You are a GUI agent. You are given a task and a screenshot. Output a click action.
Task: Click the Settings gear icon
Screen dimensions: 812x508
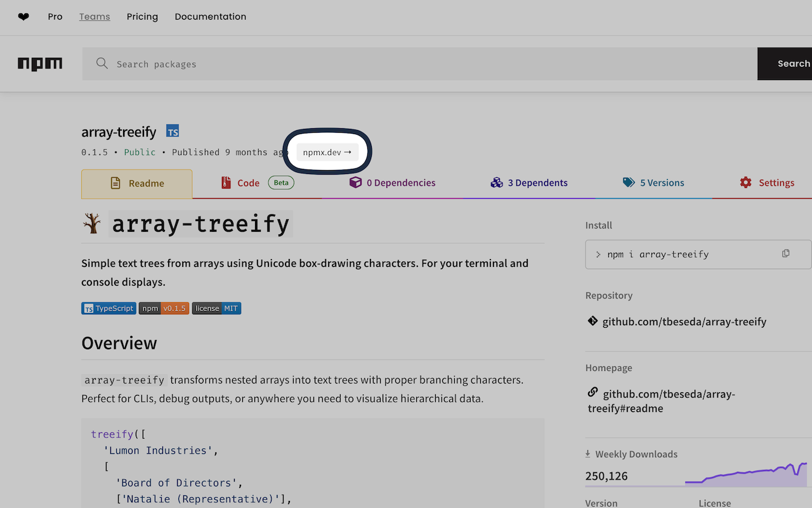(745, 182)
